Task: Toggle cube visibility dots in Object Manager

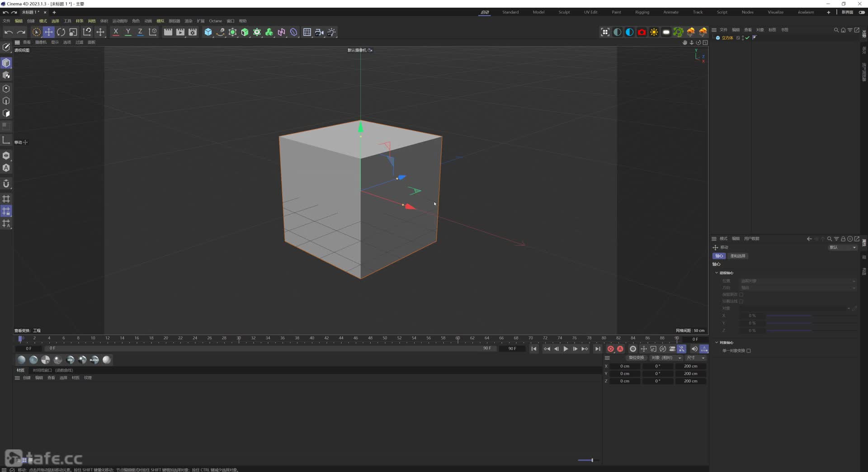Action: tap(743, 38)
